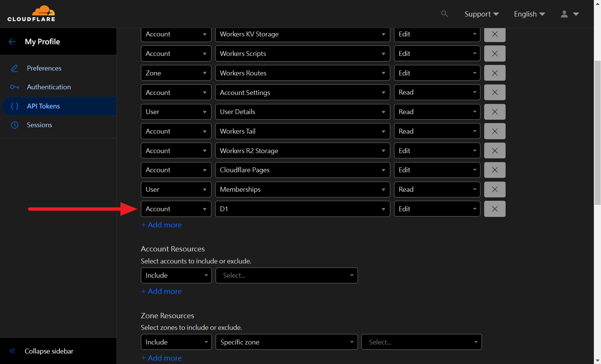601x364 pixels.
Task: Open the Preferences menu item
Action: [44, 68]
